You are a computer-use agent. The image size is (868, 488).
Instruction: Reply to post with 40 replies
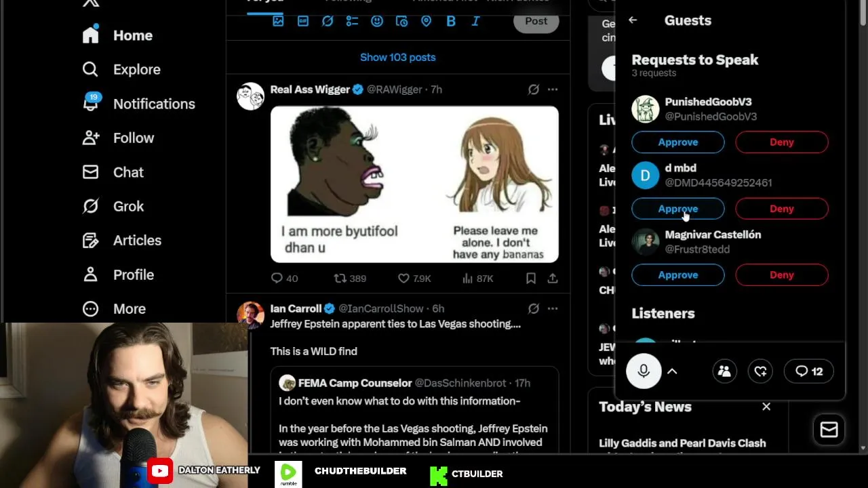284,279
